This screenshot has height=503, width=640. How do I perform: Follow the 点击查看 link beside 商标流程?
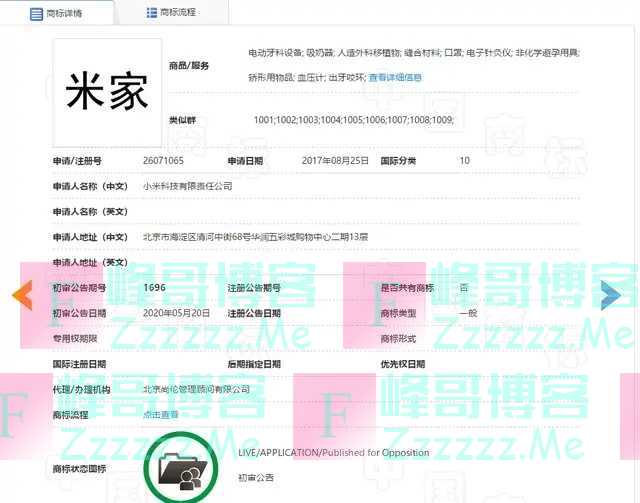pyautogui.click(x=161, y=414)
